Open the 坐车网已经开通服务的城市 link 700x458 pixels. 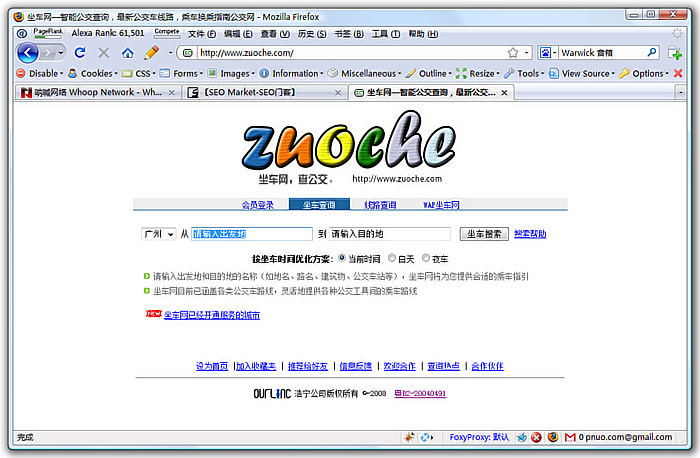212,315
